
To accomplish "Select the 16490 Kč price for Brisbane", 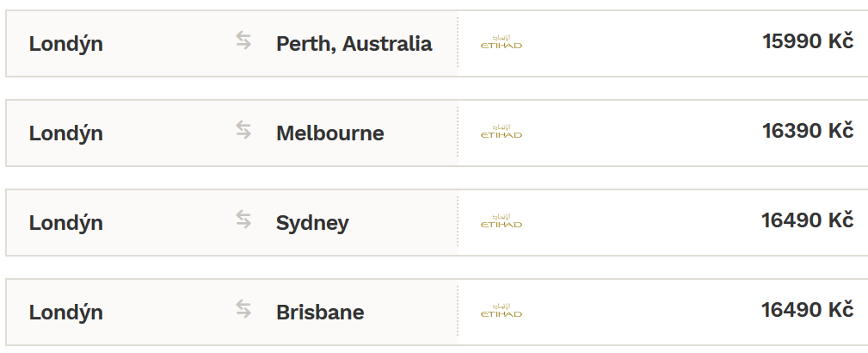I will [808, 310].
